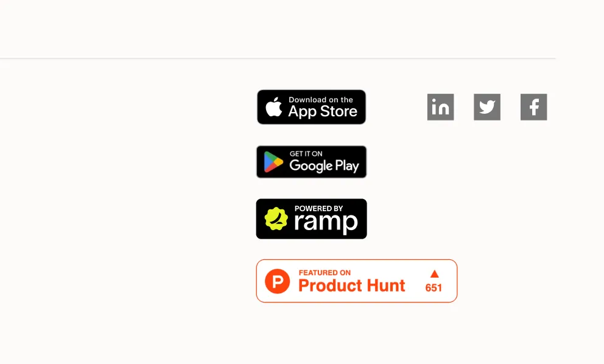Click the Powered by Ramp badge

(x=311, y=219)
